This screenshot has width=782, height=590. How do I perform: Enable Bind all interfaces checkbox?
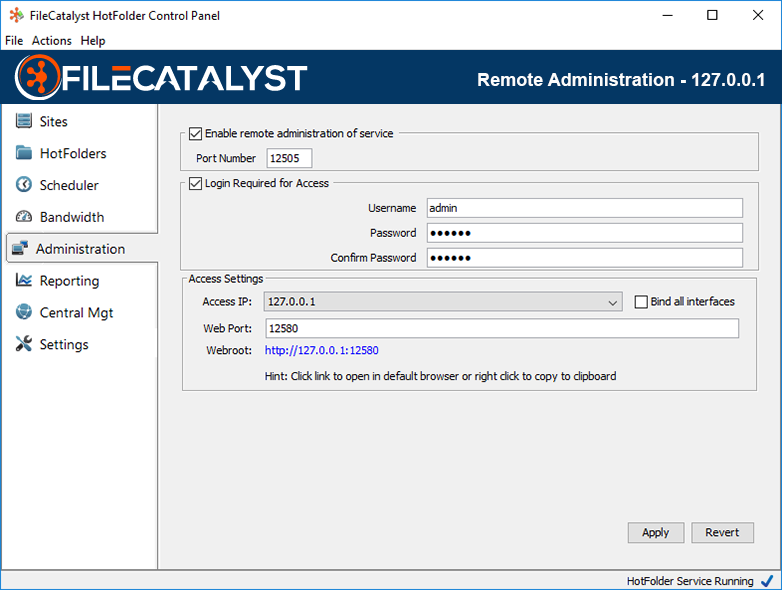point(642,302)
